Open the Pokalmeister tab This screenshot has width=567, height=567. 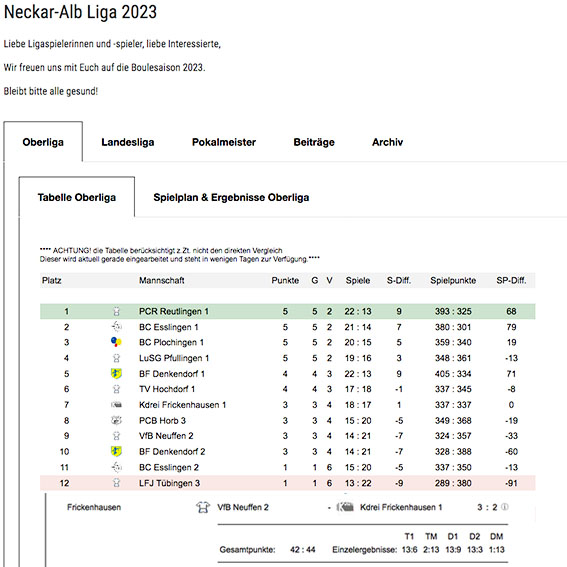coord(224,142)
